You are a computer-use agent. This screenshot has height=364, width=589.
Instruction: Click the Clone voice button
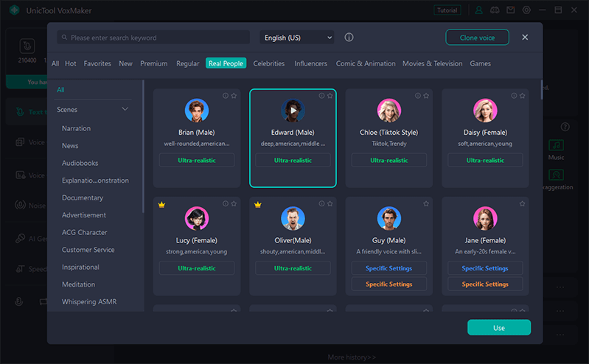[477, 38]
